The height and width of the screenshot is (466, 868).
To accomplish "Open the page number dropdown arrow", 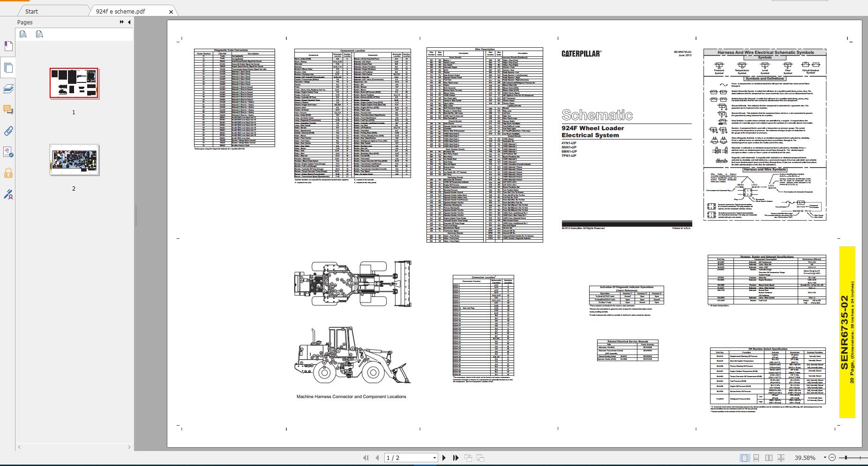I will [x=434, y=458].
